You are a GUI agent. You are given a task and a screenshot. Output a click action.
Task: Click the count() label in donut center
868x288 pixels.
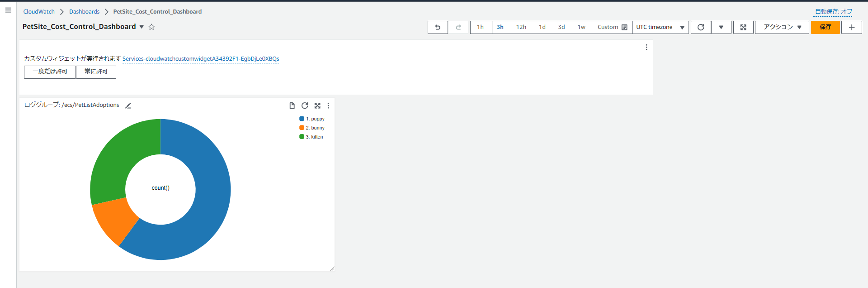(160, 188)
